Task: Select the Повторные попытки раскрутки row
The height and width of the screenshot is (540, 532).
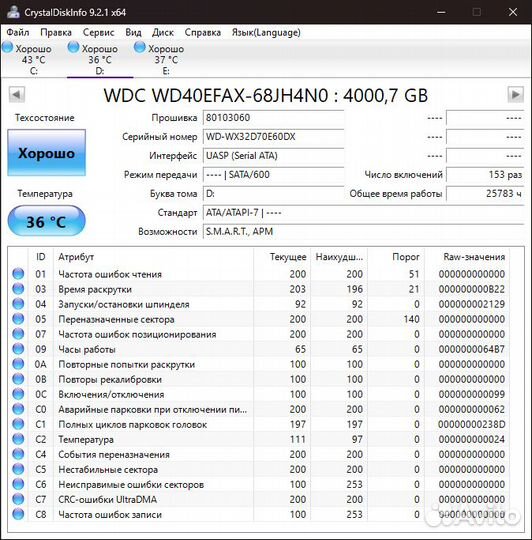Action: [x=259, y=364]
